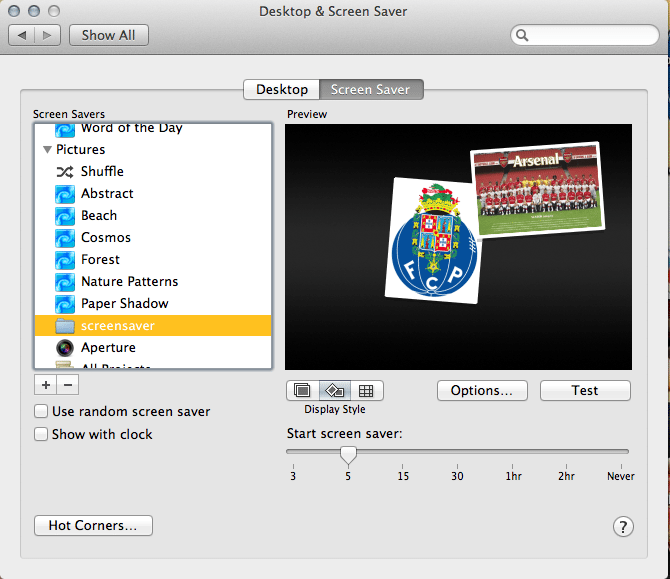Select Beach in the screen savers list
The width and height of the screenshot is (670, 579).
(153, 216)
